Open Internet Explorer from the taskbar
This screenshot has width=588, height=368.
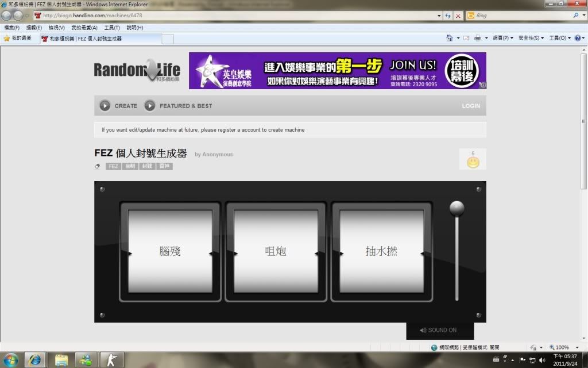(x=35, y=360)
